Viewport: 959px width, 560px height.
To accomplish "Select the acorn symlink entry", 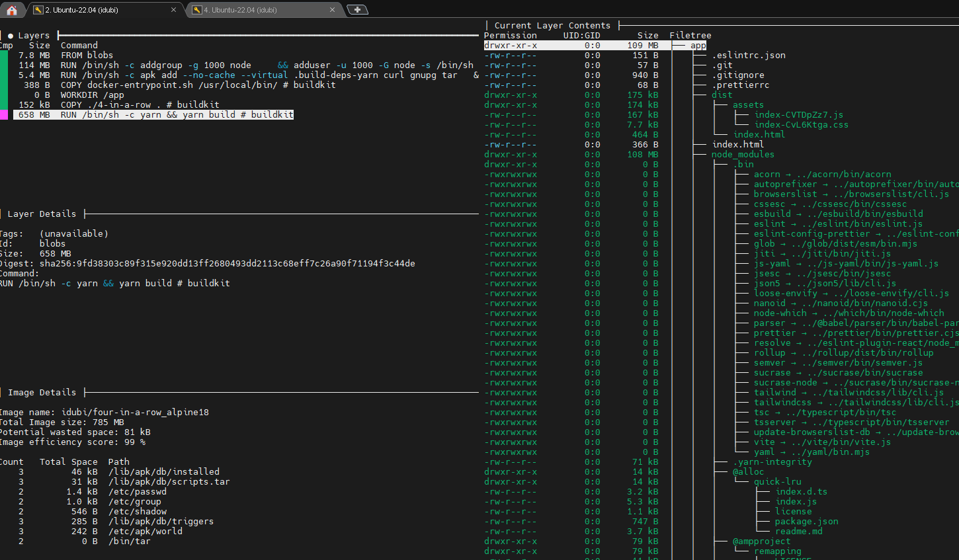I will [x=823, y=174].
